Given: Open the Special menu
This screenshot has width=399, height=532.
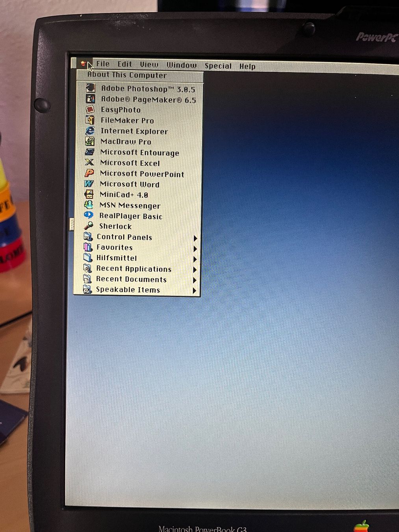Looking at the screenshot, I should pyautogui.click(x=218, y=66).
